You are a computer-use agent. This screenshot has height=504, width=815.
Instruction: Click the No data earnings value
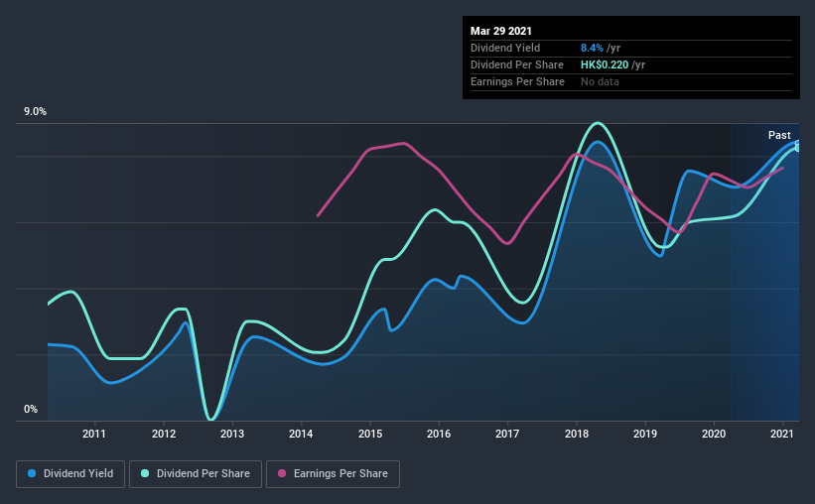tap(600, 81)
